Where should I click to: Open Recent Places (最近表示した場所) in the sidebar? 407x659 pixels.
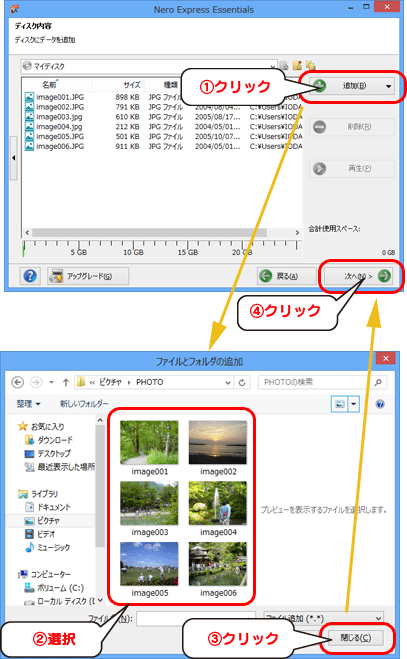coord(59,467)
